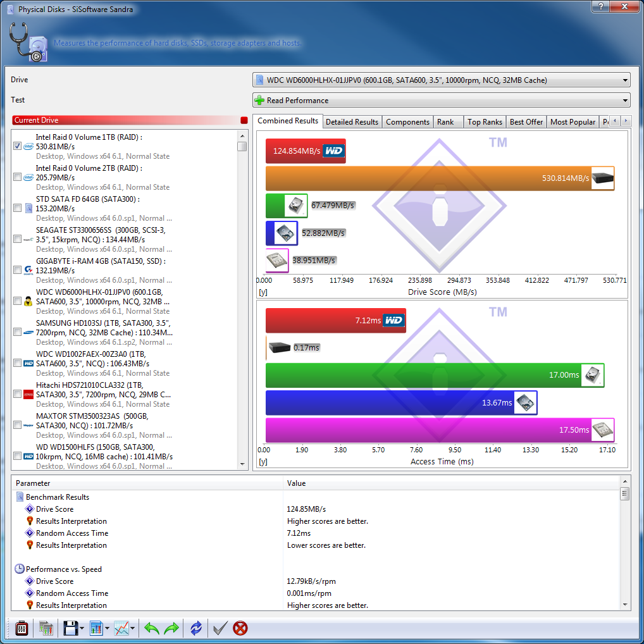Check the SAMSUNG HD103SJ checkbox

tap(17, 332)
